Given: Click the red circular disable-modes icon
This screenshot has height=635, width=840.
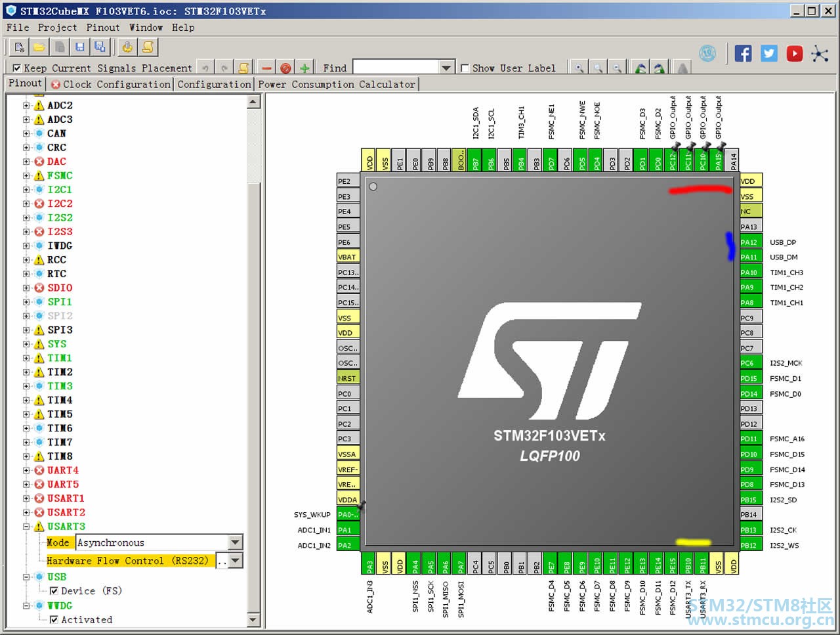Looking at the screenshot, I should 285,68.
